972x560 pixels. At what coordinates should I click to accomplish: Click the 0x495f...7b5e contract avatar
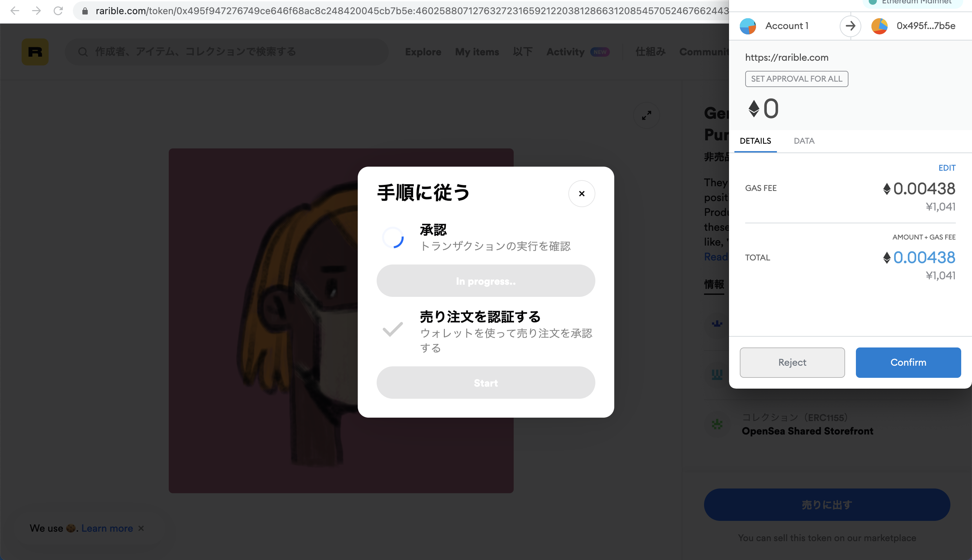pyautogui.click(x=879, y=26)
